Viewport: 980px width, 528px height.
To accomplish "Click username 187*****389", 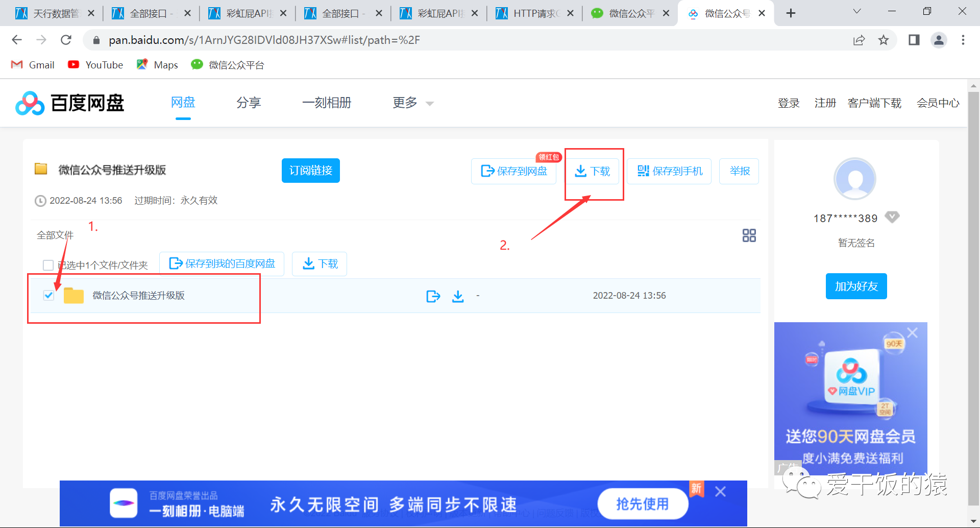I will [845, 219].
